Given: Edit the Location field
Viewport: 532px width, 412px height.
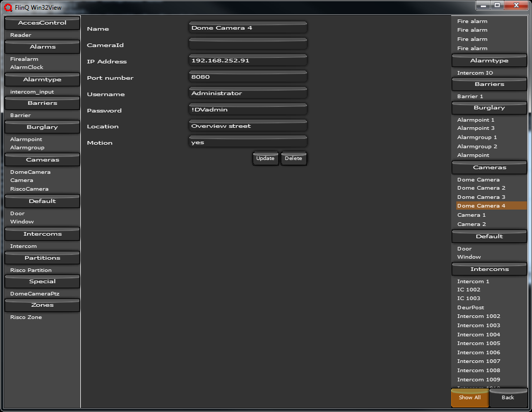Looking at the screenshot, I should pyautogui.click(x=248, y=126).
